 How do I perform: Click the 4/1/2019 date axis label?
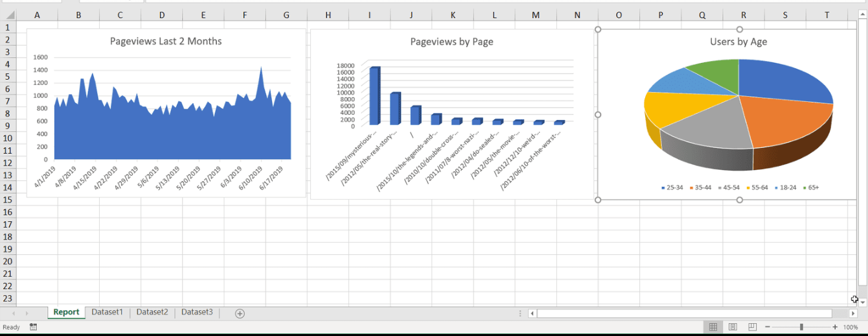point(46,176)
